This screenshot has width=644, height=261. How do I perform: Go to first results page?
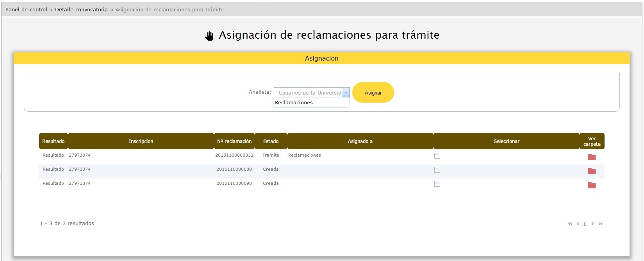point(570,224)
